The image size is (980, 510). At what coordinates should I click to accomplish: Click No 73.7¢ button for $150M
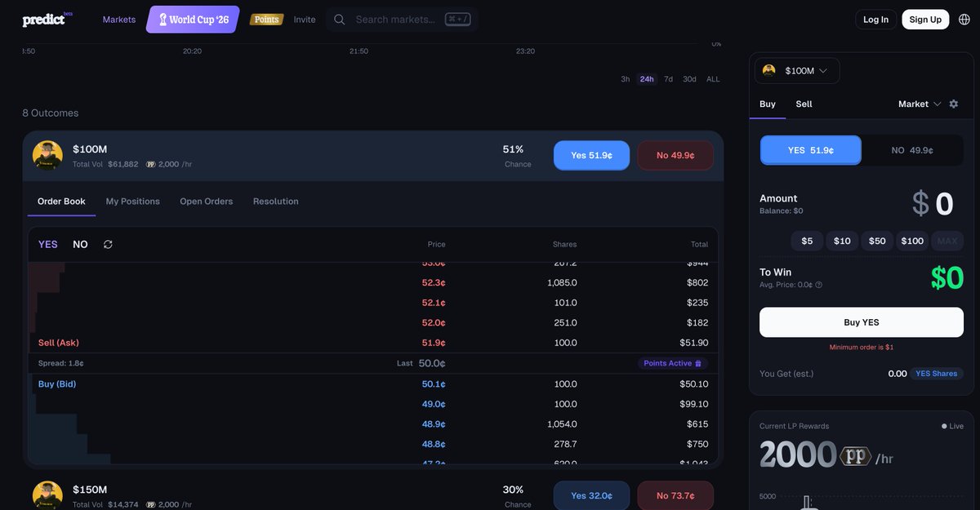(x=675, y=495)
